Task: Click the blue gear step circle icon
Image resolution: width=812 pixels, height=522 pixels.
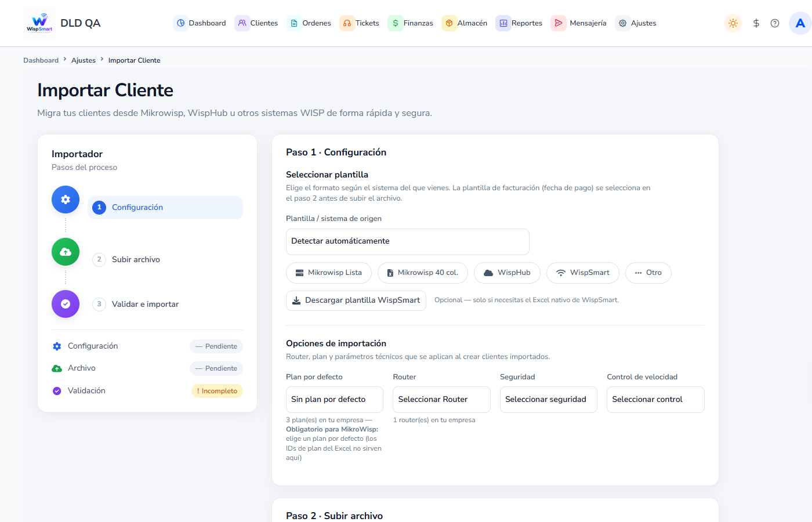Action: 66,200
